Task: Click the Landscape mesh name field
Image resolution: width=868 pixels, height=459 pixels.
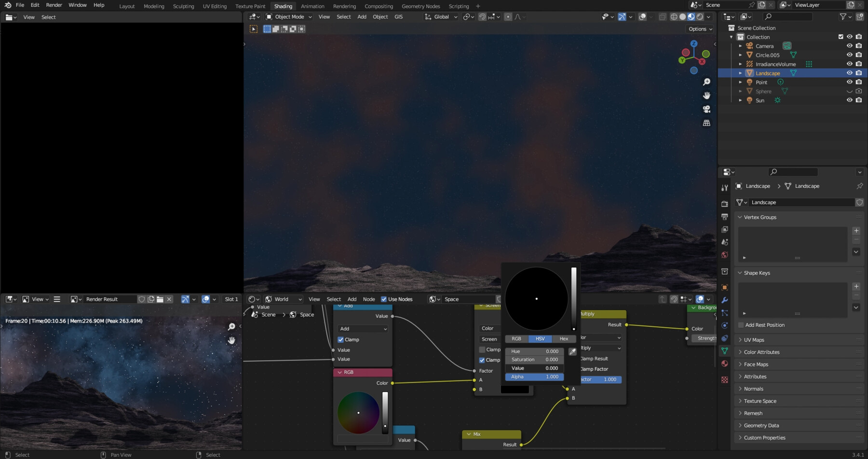Action: (x=800, y=202)
